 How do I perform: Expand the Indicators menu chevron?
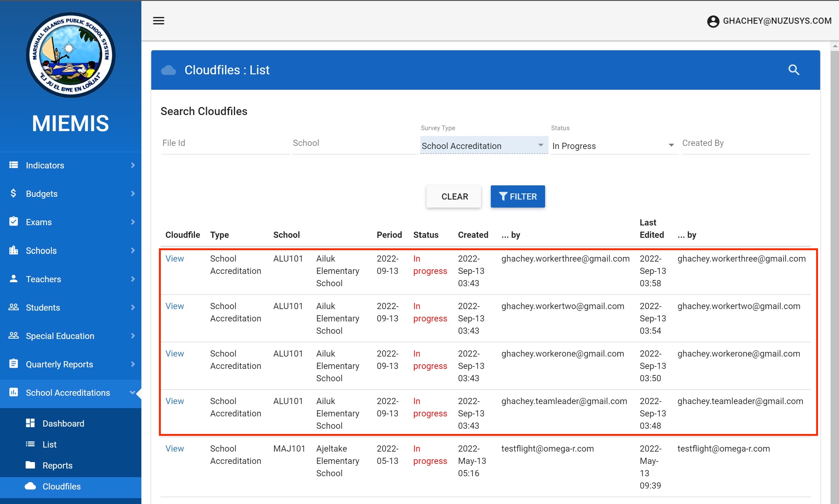(x=132, y=165)
